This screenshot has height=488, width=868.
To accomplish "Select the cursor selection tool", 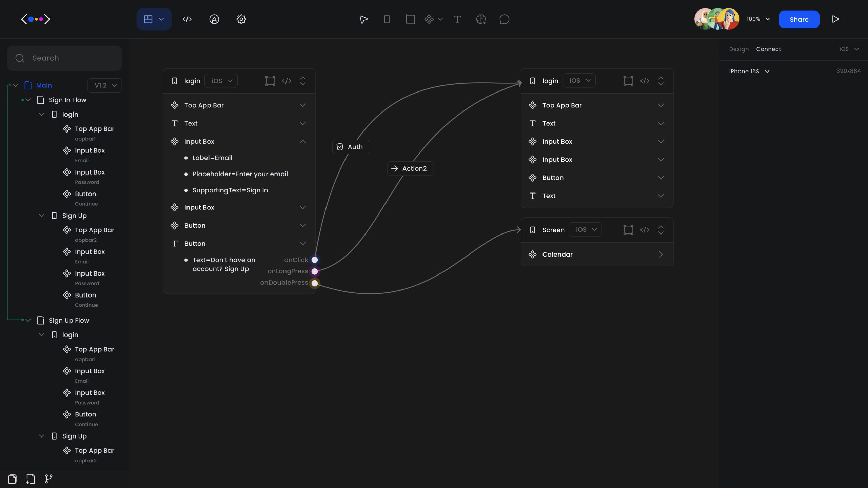I will tap(363, 19).
